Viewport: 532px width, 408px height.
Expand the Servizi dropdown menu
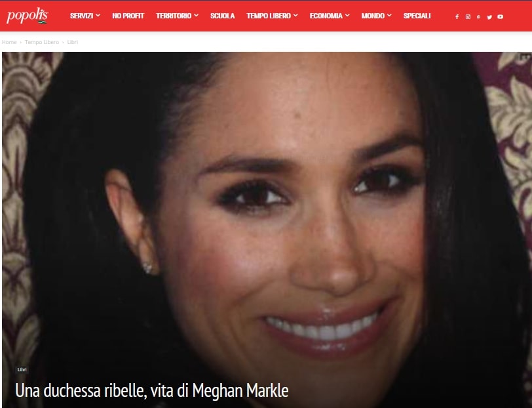point(85,16)
